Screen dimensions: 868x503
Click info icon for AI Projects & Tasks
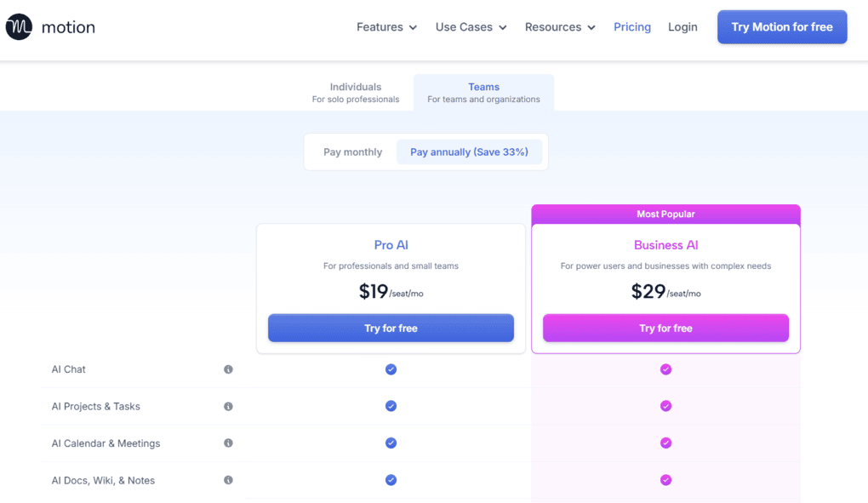[228, 406]
